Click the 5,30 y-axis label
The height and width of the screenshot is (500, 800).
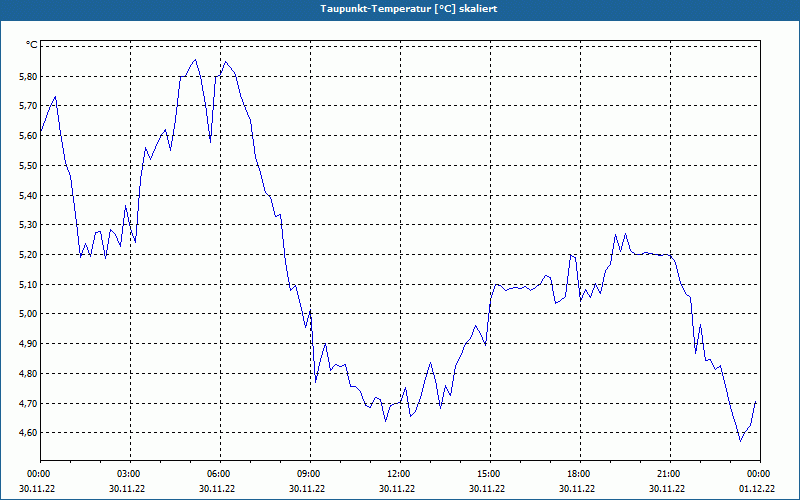(28, 225)
